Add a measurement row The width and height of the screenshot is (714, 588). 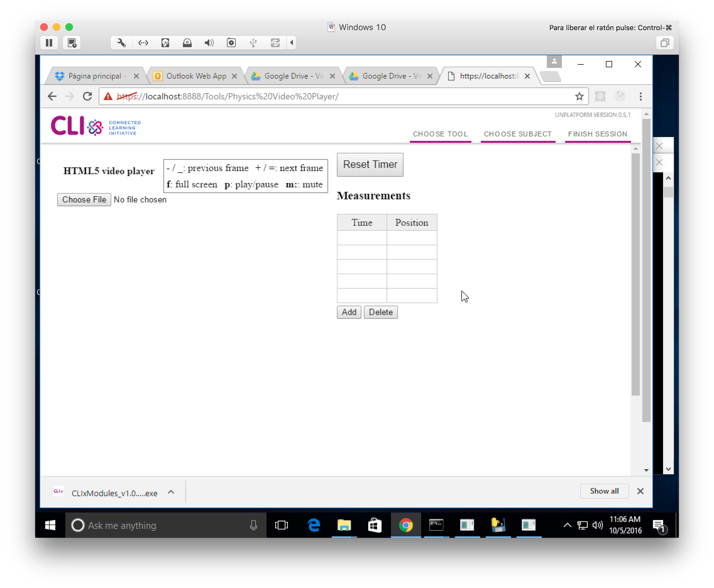[x=349, y=312]
